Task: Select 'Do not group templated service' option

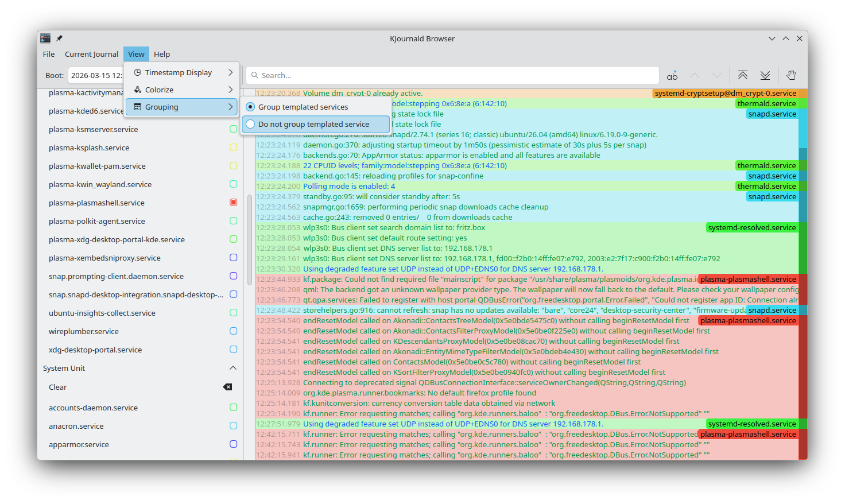Action: coord(313,124)
